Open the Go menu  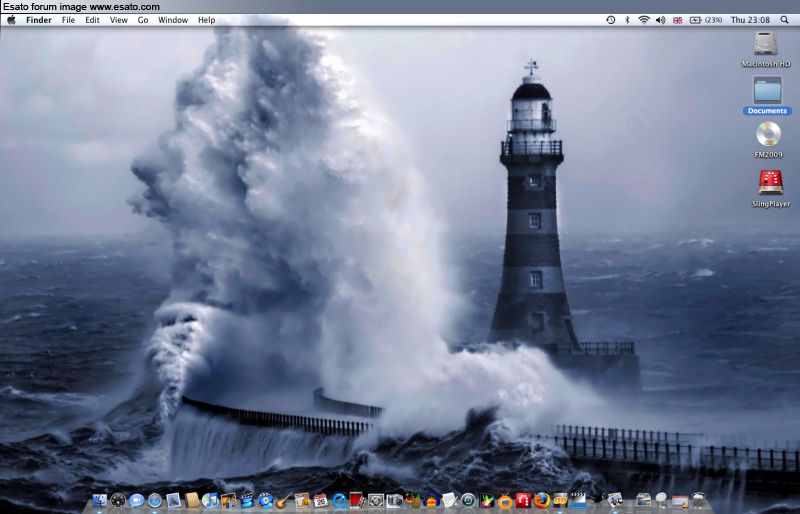click(143, 20)
